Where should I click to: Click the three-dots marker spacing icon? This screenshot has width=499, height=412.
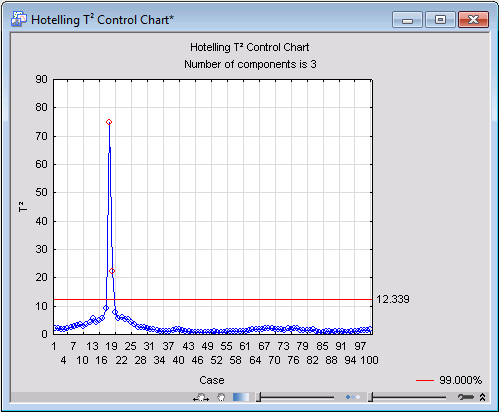(353, 397)
